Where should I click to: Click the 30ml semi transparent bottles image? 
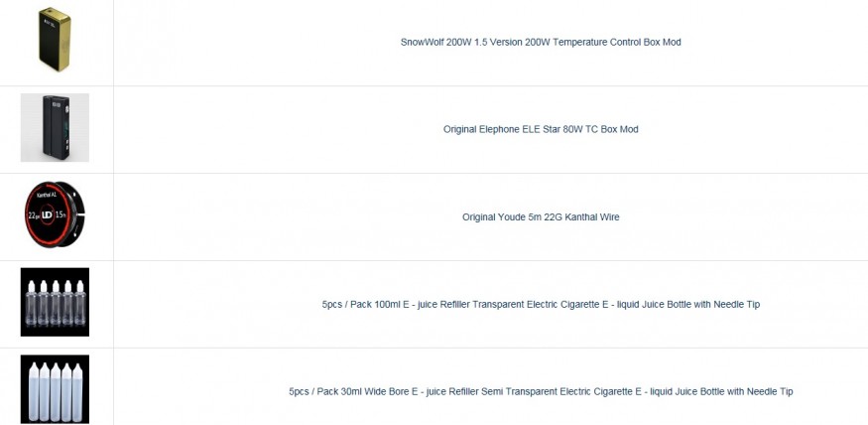pos(55,389)
